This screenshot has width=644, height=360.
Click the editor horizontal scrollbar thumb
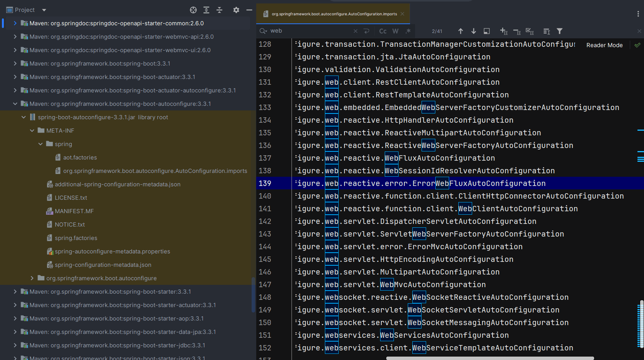(490, 358)
